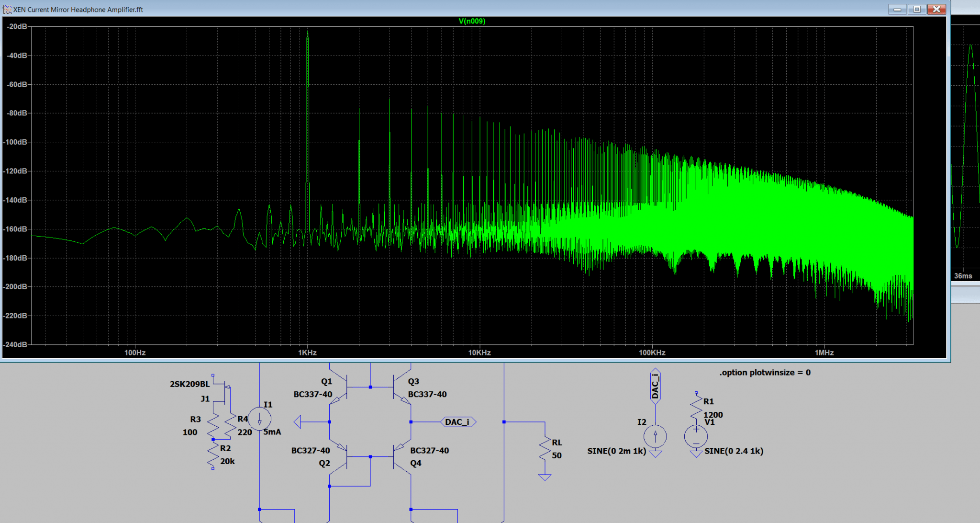Click the RL load resistor symbol
Viewport: 980px width, 523px height.
pyautogui.click(x=545, y=449)
